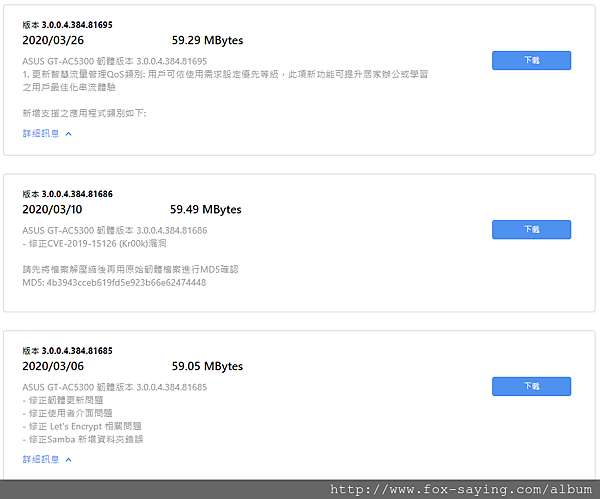Click file size 59.29 MBytes
Viewport: 600px width, 499px height.
pos(207,40)
